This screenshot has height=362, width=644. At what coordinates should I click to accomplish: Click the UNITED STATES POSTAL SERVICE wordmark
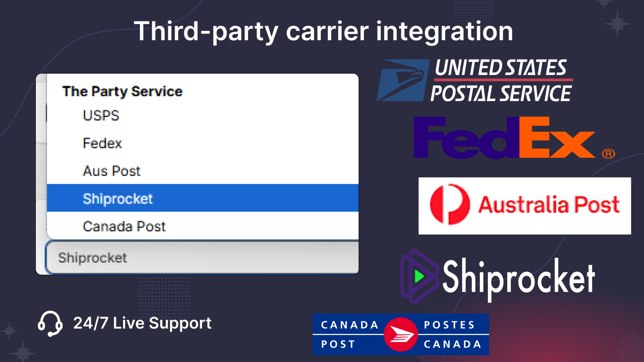point(502,80)
